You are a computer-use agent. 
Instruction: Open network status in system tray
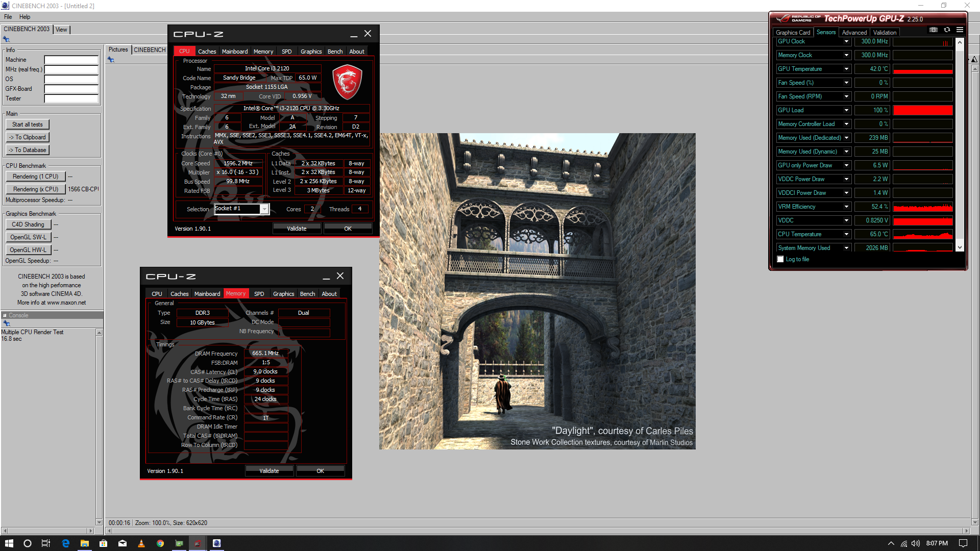[903, 543]
